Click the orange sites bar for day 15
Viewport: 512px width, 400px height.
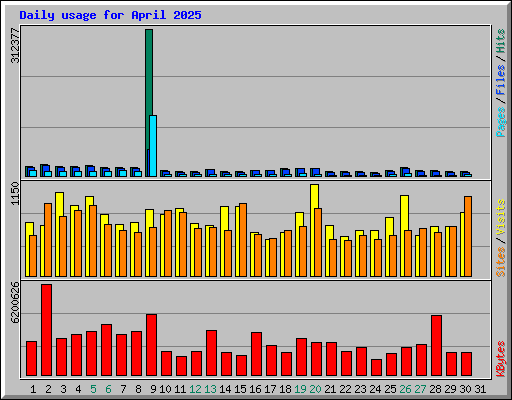(243, 240)
